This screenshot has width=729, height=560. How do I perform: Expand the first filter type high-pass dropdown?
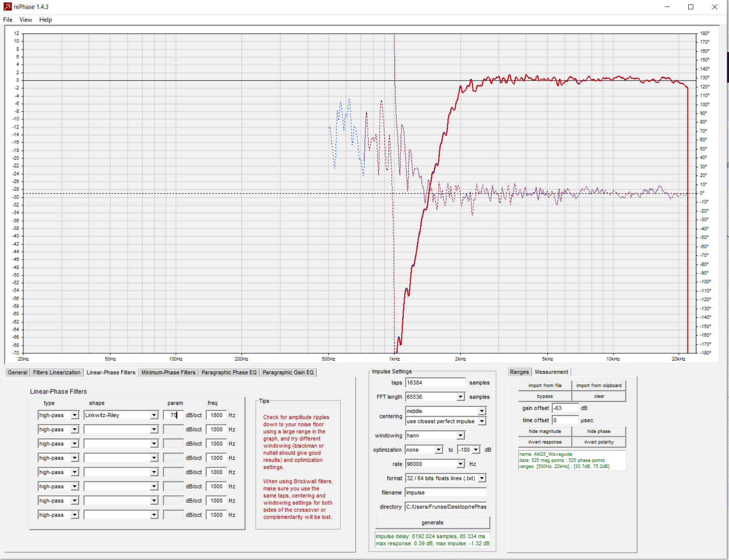(x=75, y=415)
